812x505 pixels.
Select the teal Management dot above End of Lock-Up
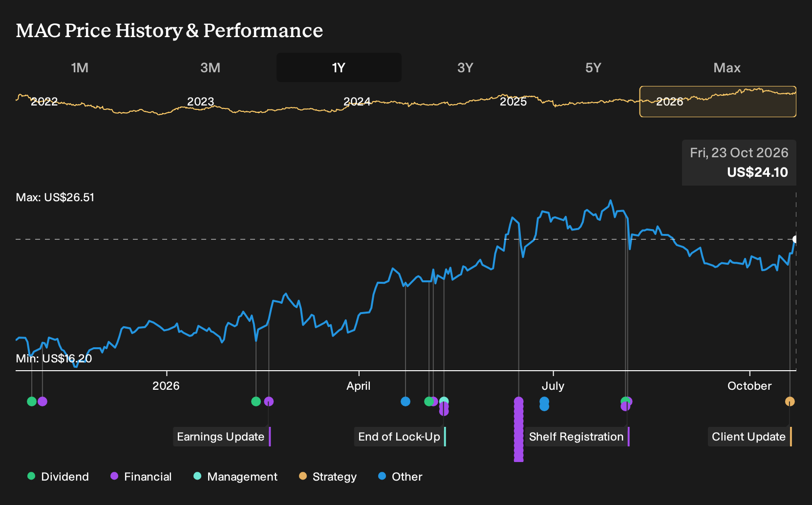coord(444,401)
